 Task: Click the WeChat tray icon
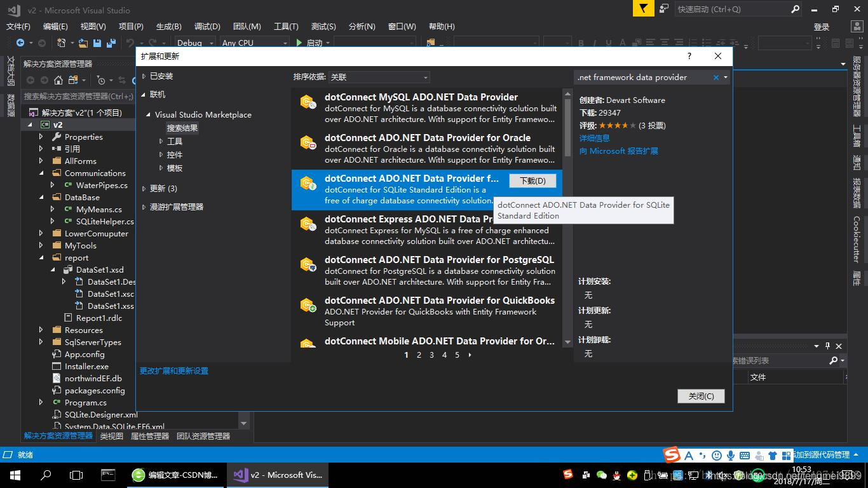point(601,475)
